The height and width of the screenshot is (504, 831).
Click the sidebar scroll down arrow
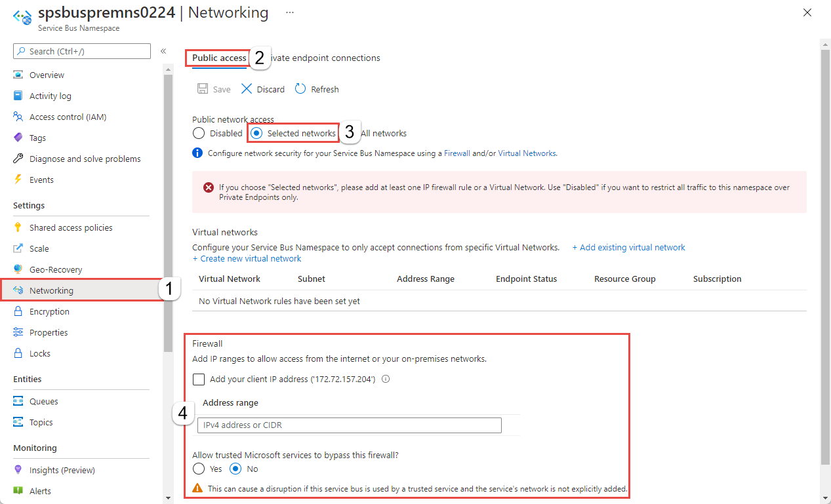[x=169, y=498]
